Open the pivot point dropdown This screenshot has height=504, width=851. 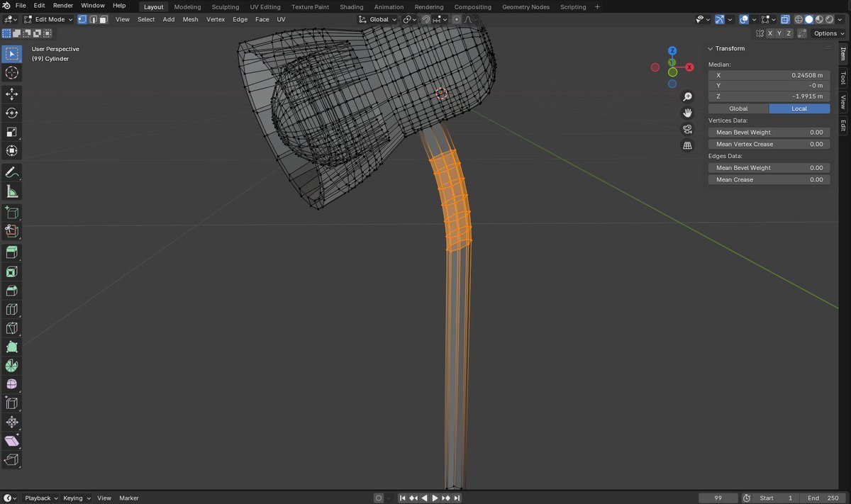[x=410, y=19]
